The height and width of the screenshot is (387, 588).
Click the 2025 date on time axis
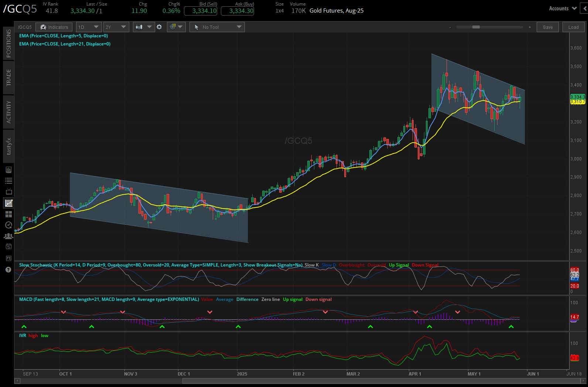point(242,374)
